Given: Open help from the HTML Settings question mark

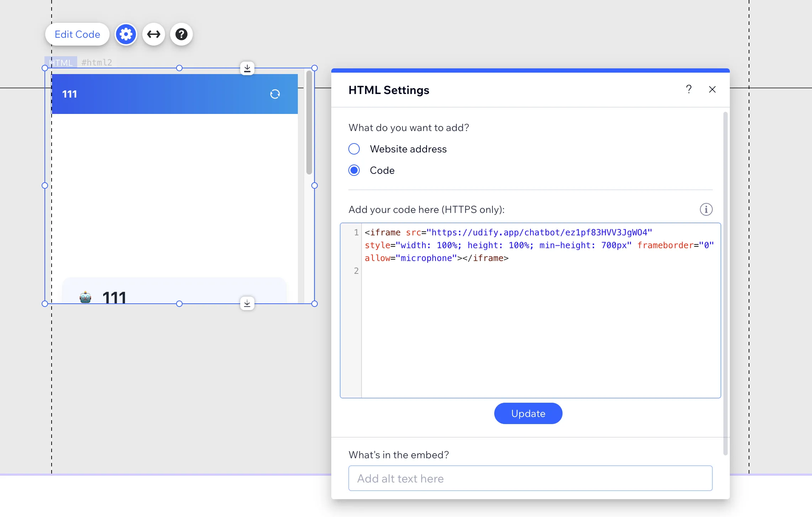Looking at the screenshot, I should click(689, 89).
